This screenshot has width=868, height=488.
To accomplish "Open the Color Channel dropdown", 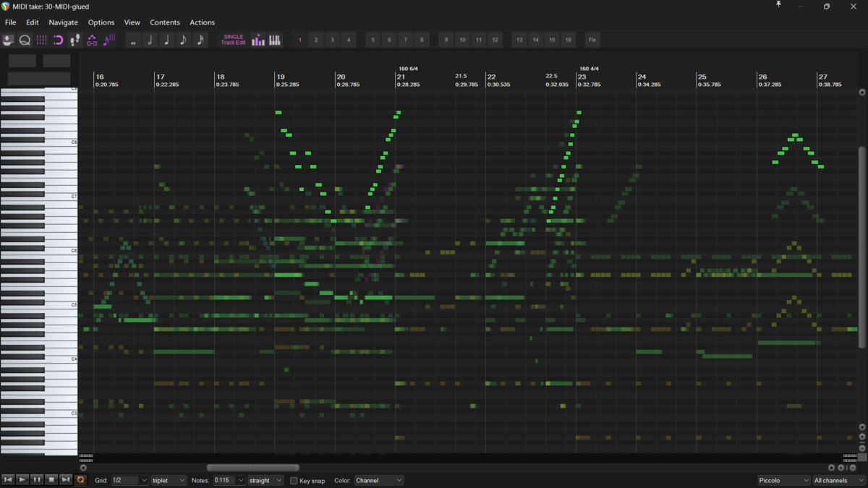I will (378, 481).
